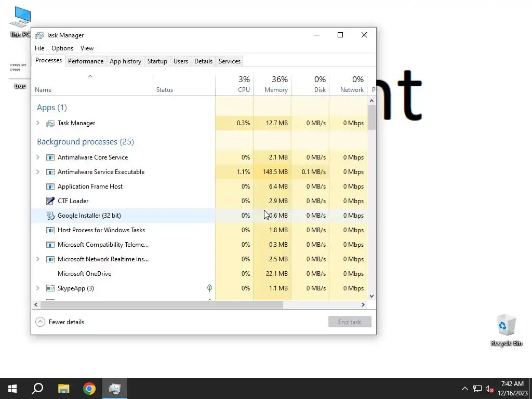This screenshot has width=532, height=399.
Task: Show hidden system tray icons
Action: click(465, 389)
